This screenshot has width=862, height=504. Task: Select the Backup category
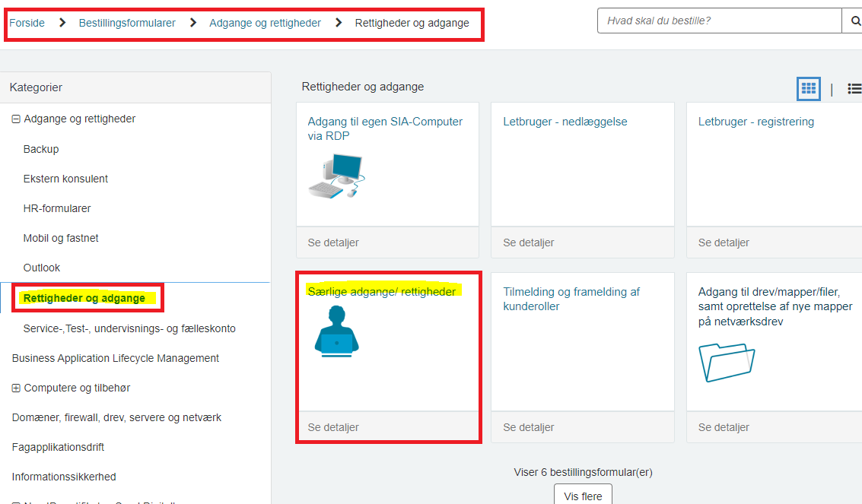[41, 149]
